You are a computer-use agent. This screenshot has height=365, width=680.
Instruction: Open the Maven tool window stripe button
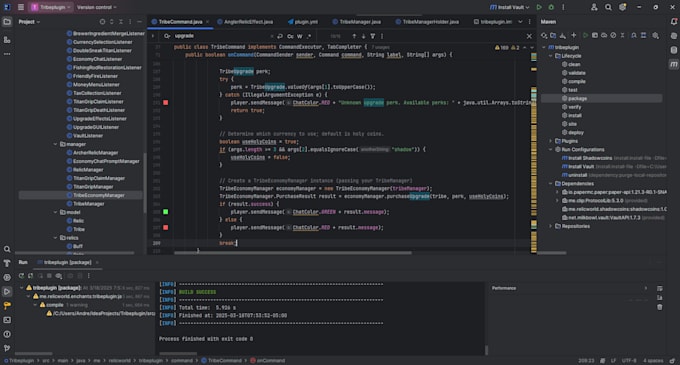click(x=673, y=64)
